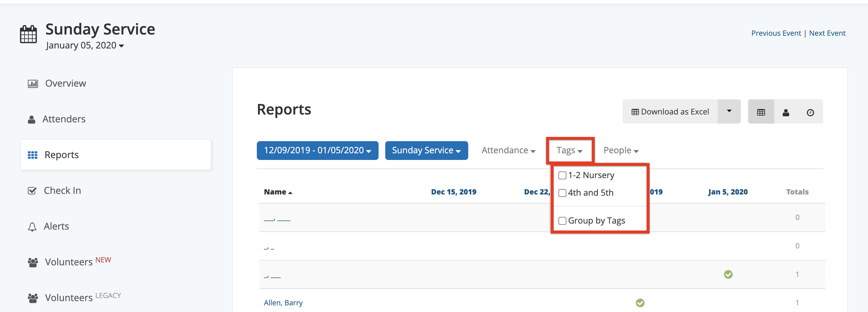
Task: Open the download format caret next to Excel
Action: pyautogui.click(x=729, y=111)
